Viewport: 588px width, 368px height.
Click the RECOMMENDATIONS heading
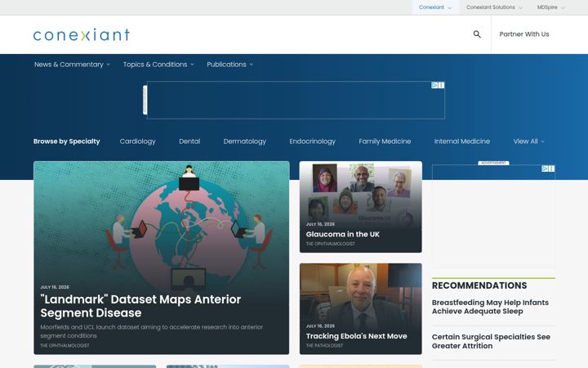pyautogui.click(x=479, y=285)
